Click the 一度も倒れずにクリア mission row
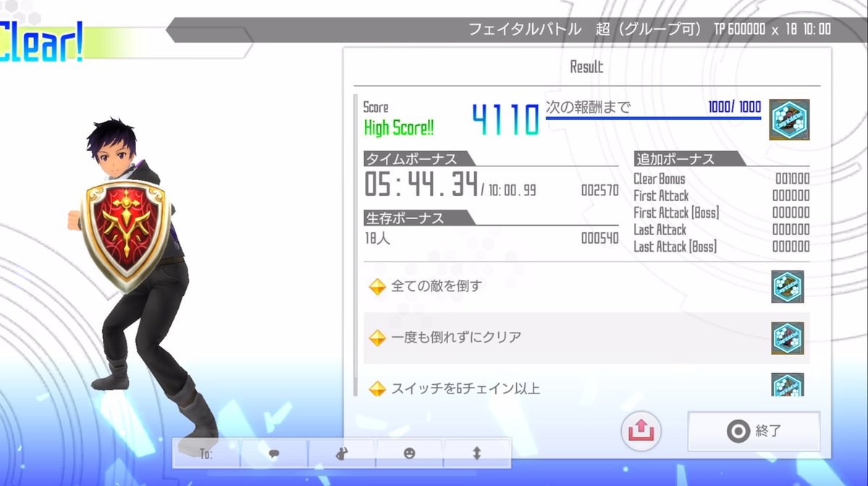The width and height of the screenshot is (868, 486). click(586, 337)
